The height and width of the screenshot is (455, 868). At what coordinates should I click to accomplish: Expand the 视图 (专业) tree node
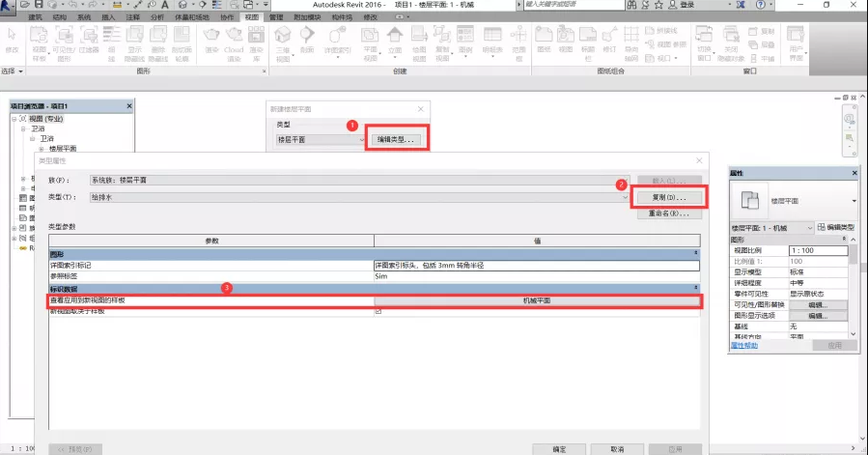[x=14, y=119]
